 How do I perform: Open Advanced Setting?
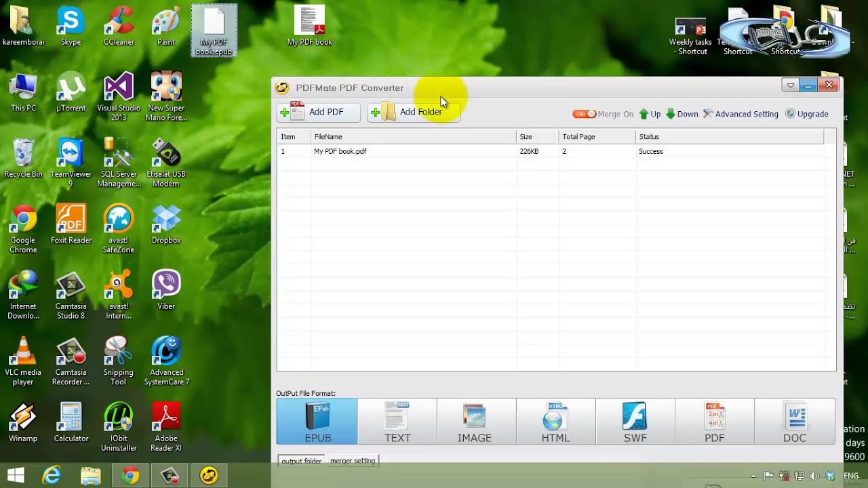[741, 114]
